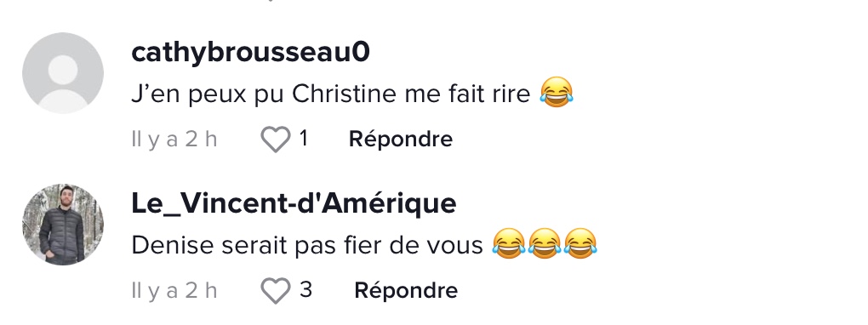This screenshot has width=868, height=325.
Task: Select the like count 1
Action: (x=303, y=139)
